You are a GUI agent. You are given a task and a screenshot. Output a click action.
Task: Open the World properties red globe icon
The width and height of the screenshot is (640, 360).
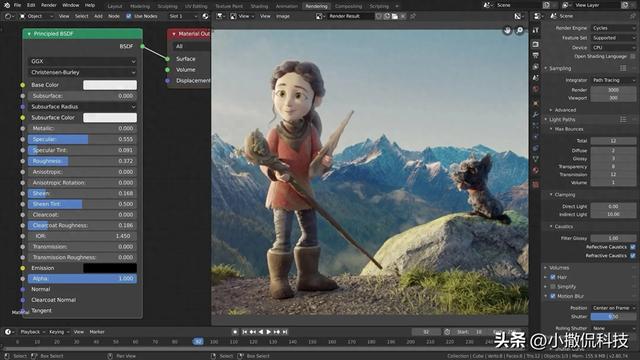pos(536,89)
